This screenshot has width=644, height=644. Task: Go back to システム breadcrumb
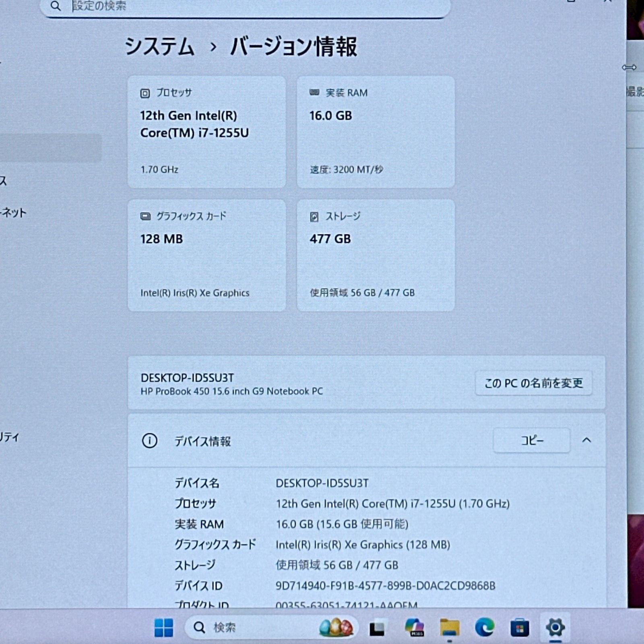tap(160, 47)
